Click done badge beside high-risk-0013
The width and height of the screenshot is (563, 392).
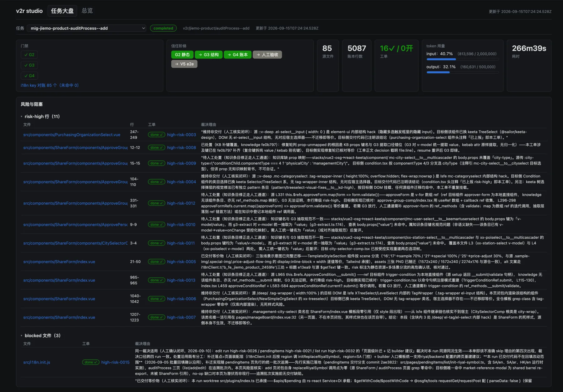click(156, 280)
